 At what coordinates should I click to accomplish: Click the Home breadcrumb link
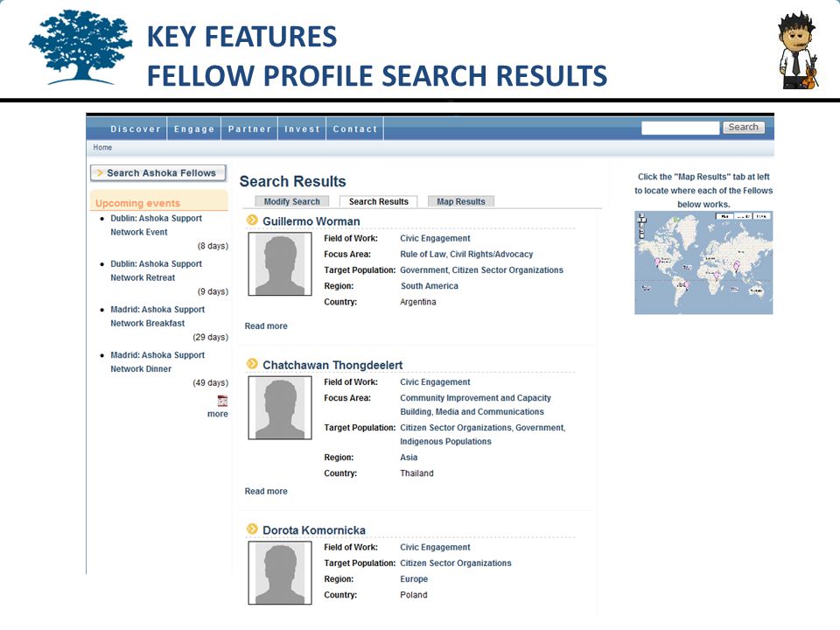click(x=102, y=147)
